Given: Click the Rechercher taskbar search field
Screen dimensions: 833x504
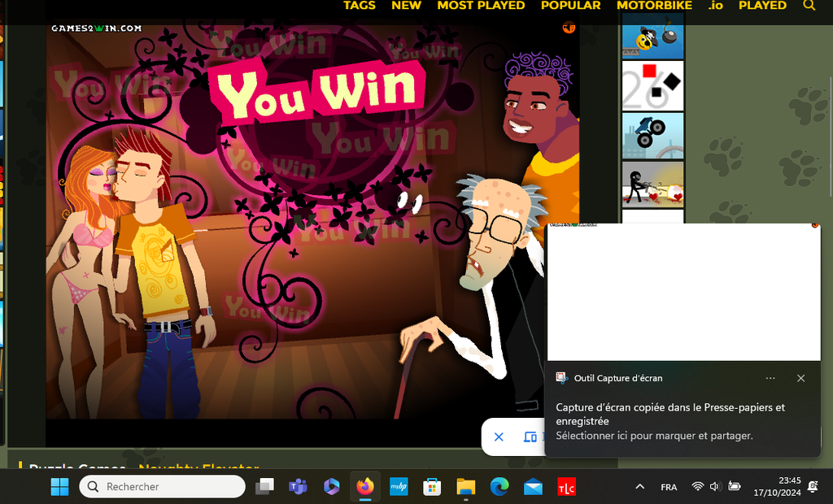Looking at the screenshot, I should coord(162,486).
